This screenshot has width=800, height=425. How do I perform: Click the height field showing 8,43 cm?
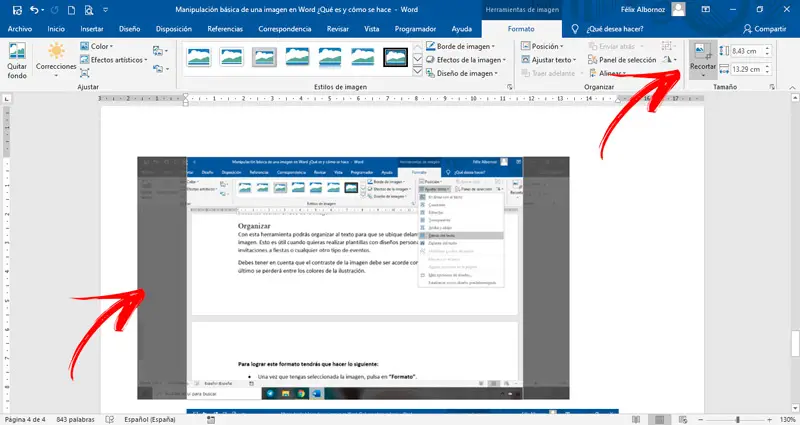click(746, 51)
